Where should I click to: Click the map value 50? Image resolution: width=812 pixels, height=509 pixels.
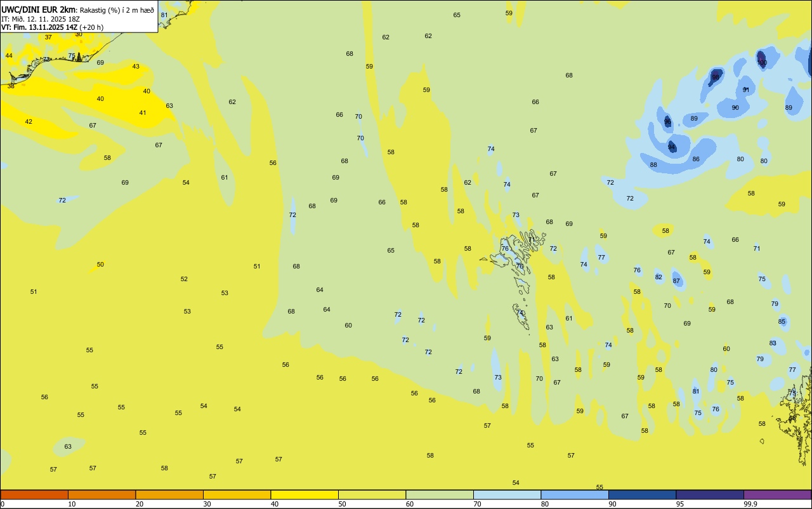(x=100, y=265)
